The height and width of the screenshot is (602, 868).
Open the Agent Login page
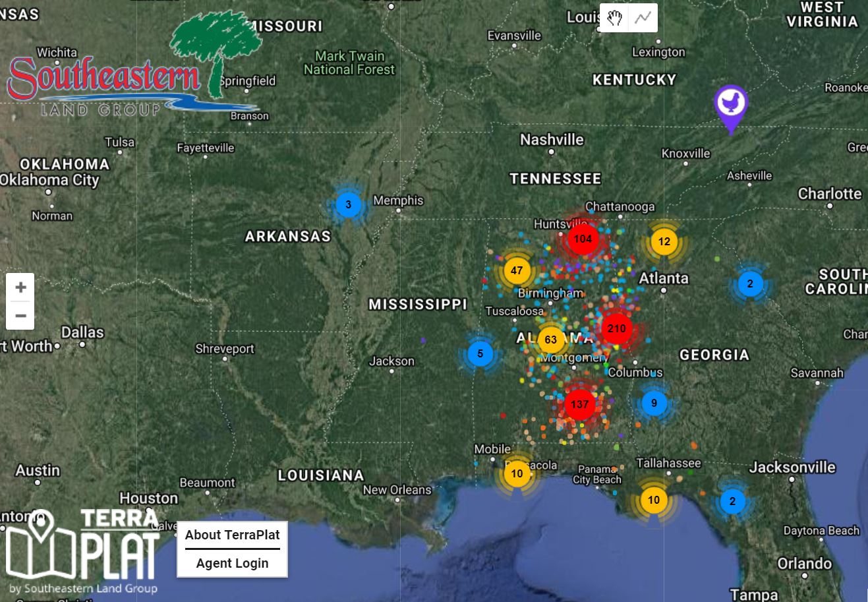tap(232, 563)
